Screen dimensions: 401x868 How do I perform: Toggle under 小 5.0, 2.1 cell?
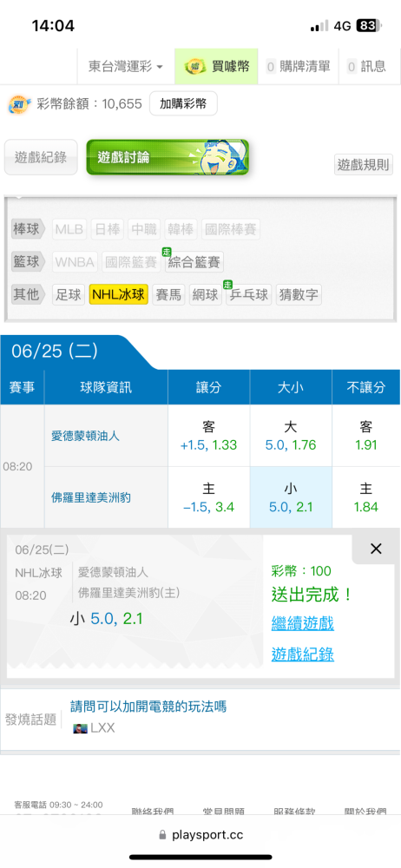(291, 497)
